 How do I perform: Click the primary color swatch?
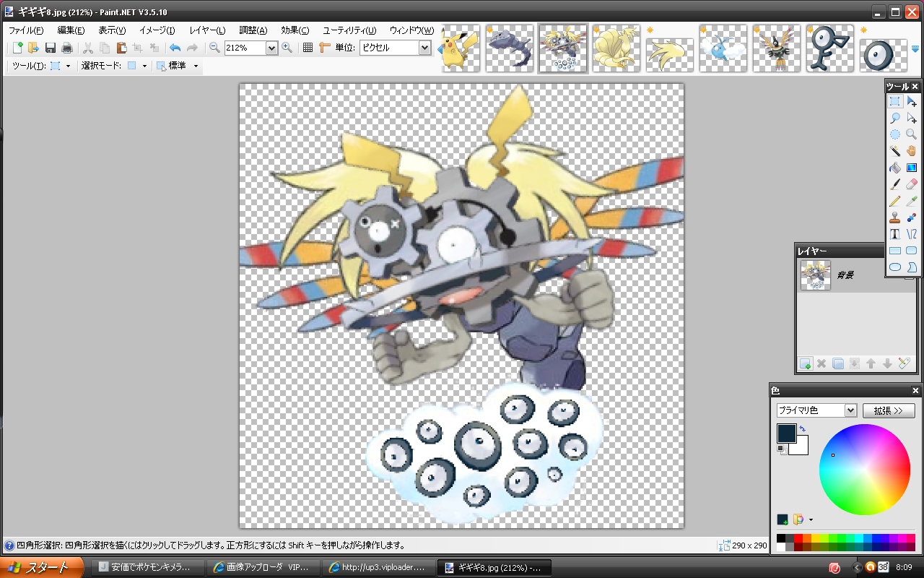[x=786, y=432]
